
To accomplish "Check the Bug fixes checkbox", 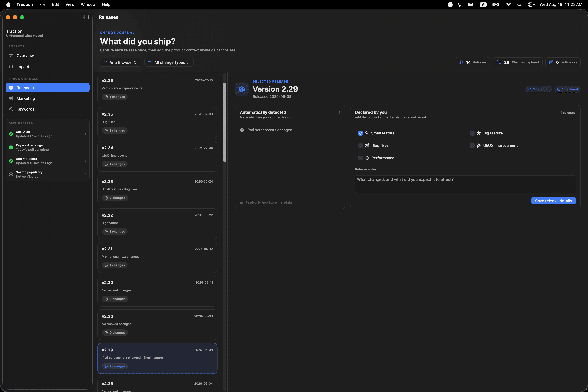I will pyautogui.click(x=360, y=145).
